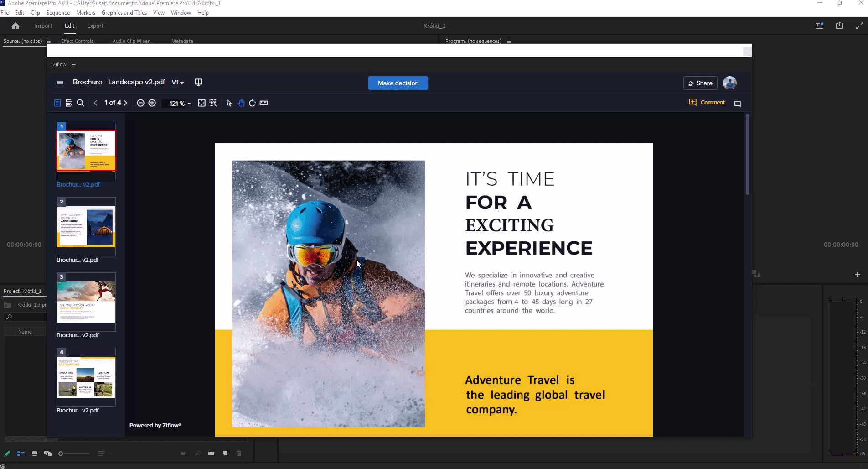The height and width of the screenshot is (469, 868).
Task: Click the Make decision button
Action: (x=398, y=83)
